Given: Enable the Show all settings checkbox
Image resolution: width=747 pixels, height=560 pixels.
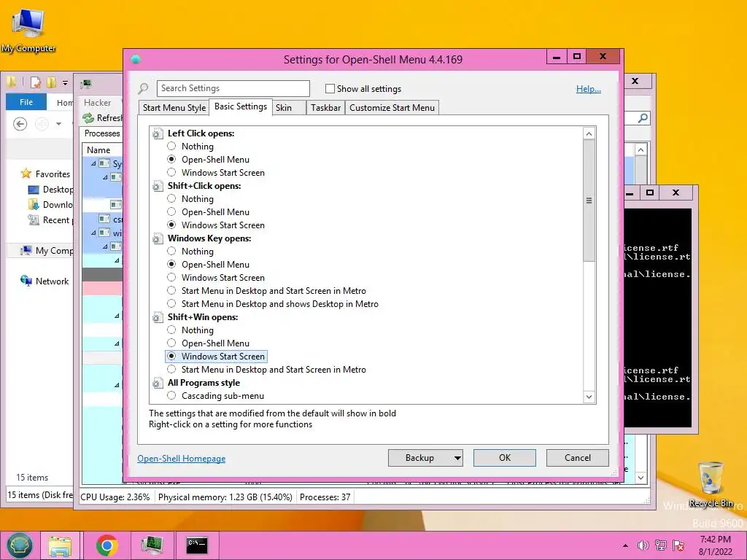Looking at the screenshot, I should point(330,88).
